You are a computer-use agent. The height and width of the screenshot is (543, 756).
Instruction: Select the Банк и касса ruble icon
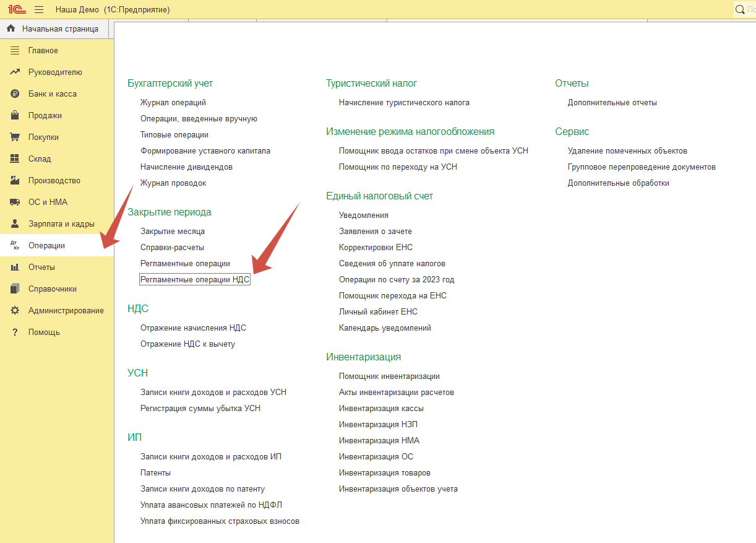[x=15, y=94]
